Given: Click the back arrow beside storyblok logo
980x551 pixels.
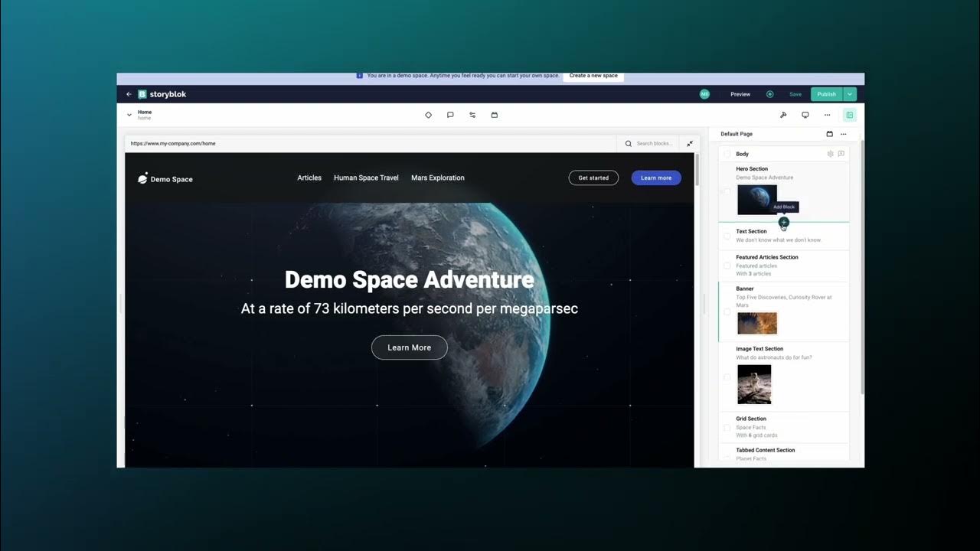Looking at the screenshot, I should click(x=129, y=93).
